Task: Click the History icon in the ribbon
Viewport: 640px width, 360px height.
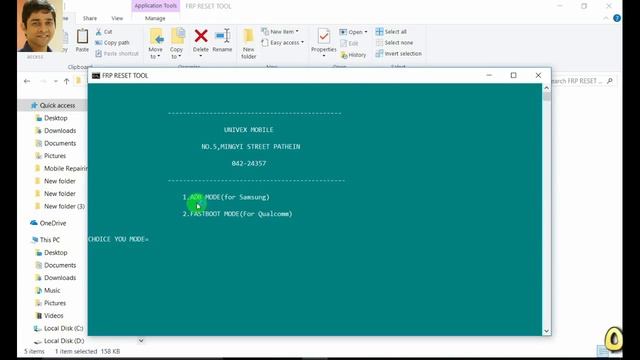Action: pos(344,55)
